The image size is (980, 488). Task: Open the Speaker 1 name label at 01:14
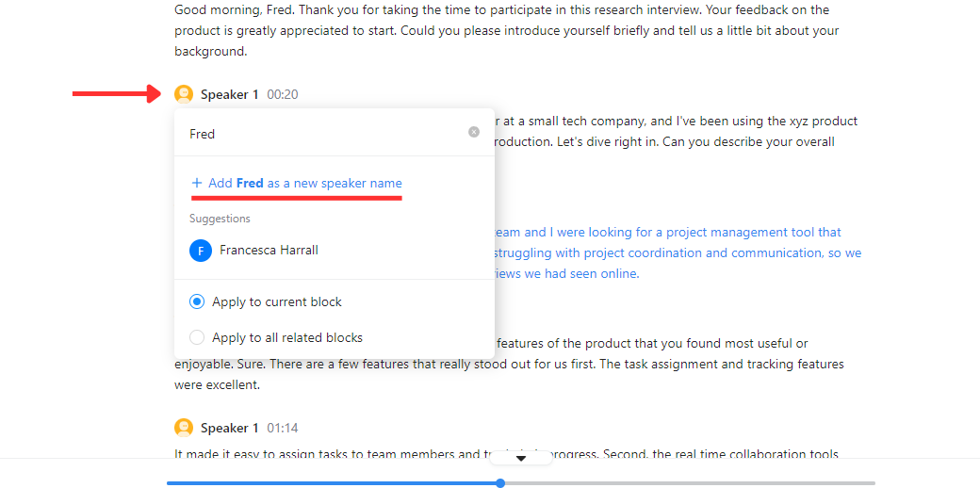pyautogui.click(x=229, y=428)
